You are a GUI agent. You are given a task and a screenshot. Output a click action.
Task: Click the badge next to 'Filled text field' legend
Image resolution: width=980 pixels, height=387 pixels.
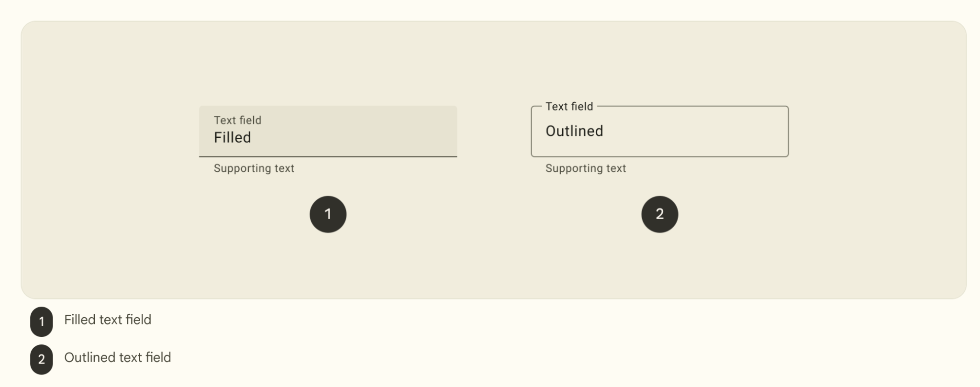tap(41, 321)
